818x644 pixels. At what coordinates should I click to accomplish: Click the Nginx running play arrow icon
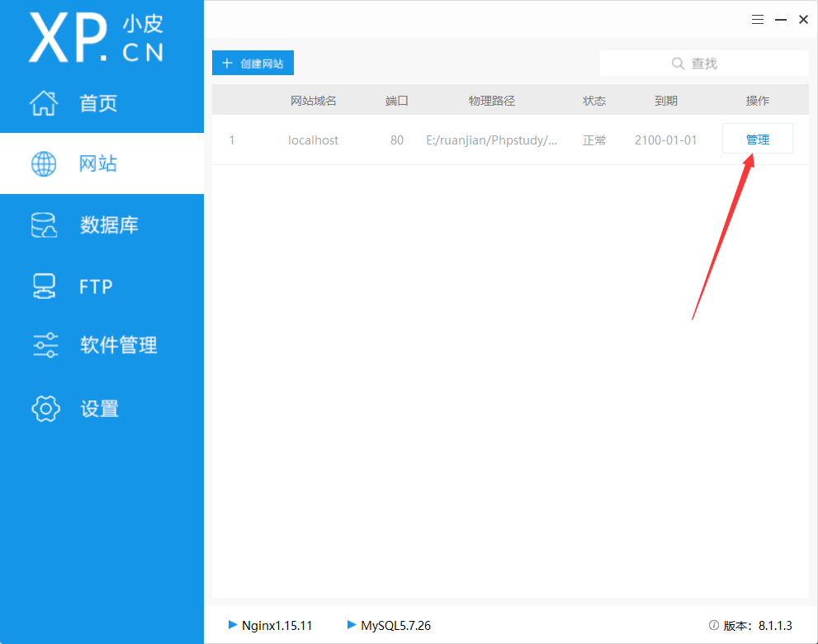click(233, 624)
